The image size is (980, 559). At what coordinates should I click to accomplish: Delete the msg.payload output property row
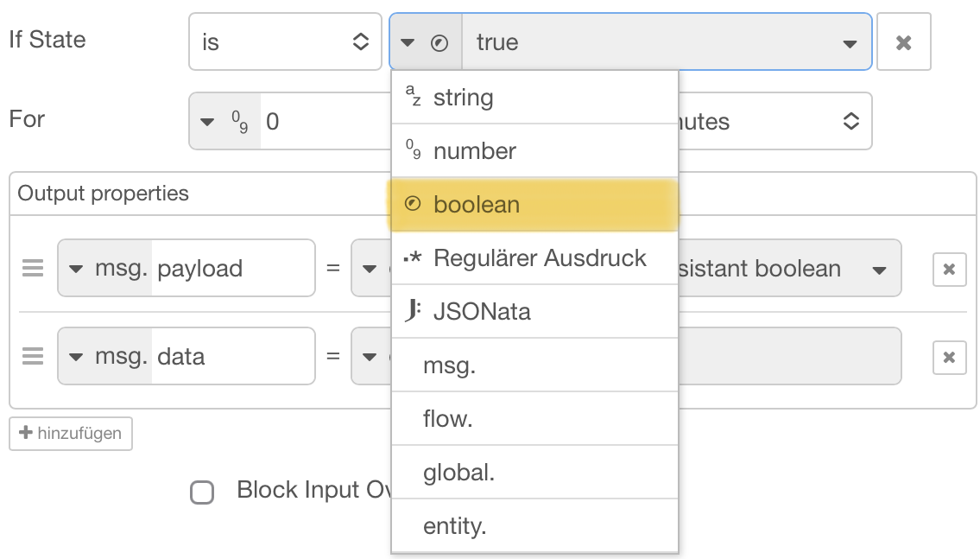point(949,269)
